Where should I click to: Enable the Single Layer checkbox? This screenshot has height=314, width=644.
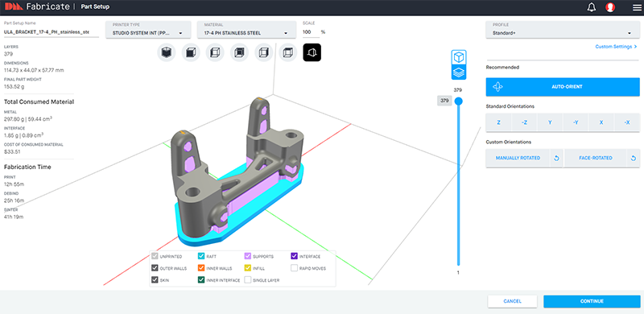point(248,280)
